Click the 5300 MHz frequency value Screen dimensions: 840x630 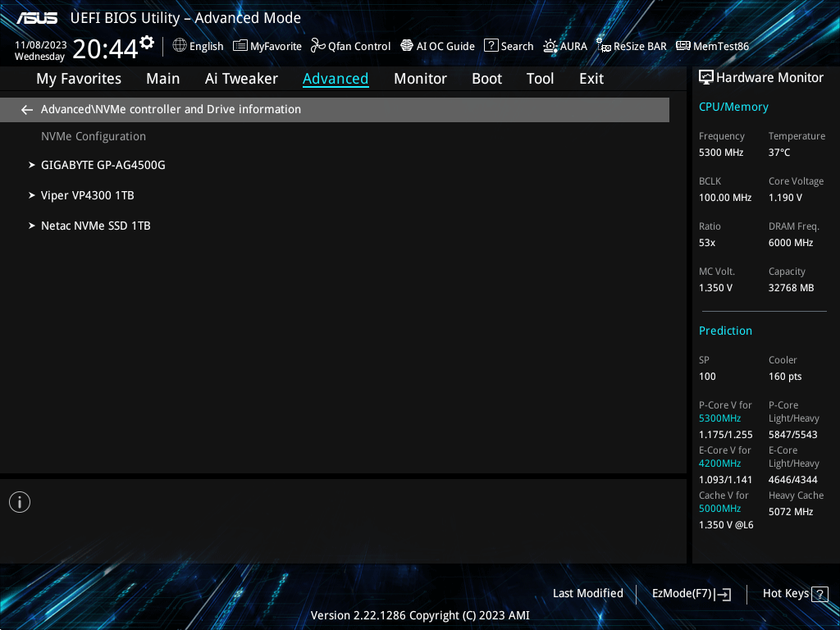point(721,153)
